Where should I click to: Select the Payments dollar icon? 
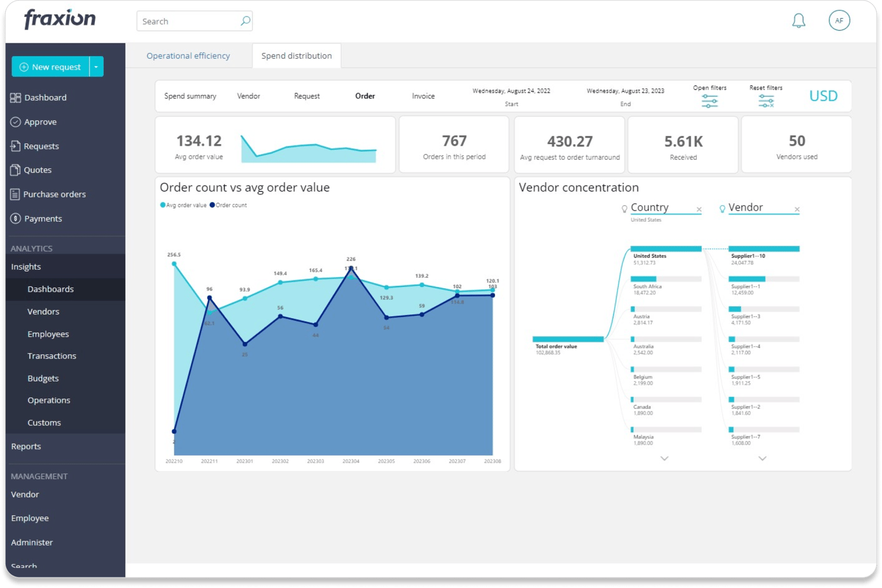pos(15,218)
